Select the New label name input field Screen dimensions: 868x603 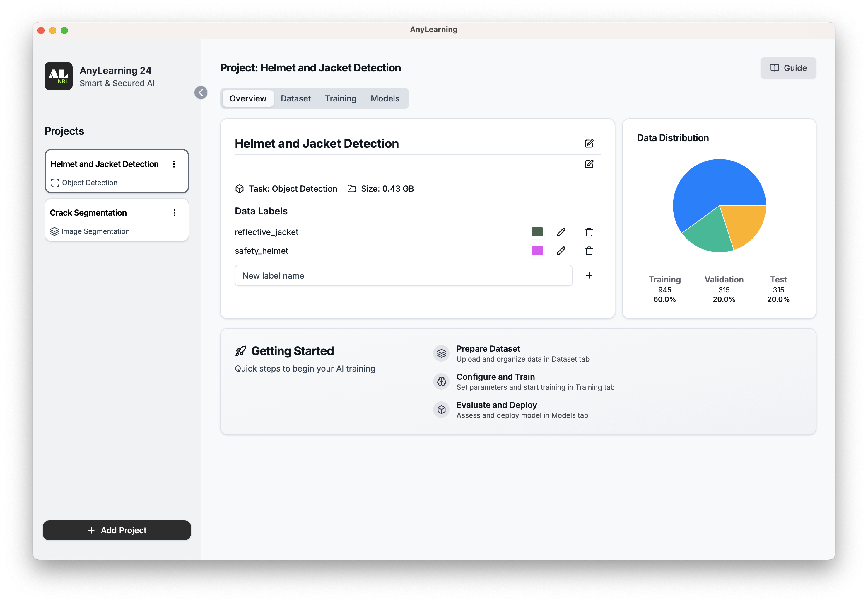click(403, 275)
